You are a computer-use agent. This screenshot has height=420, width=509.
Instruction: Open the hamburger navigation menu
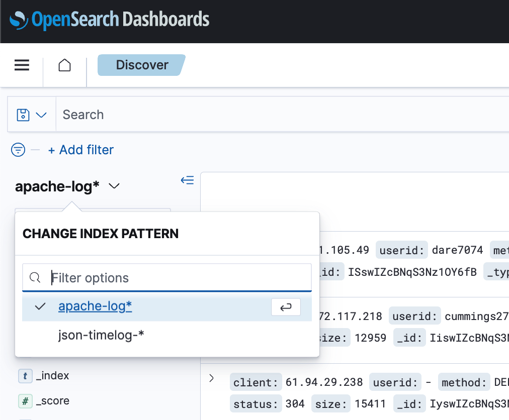click(x=22, y=65)
